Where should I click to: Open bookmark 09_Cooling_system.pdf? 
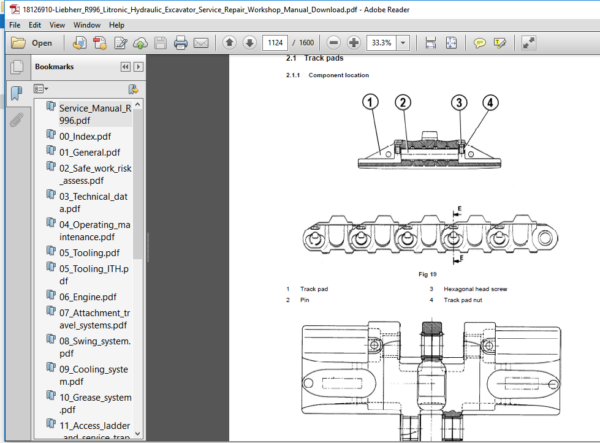(x=93, y=375)
